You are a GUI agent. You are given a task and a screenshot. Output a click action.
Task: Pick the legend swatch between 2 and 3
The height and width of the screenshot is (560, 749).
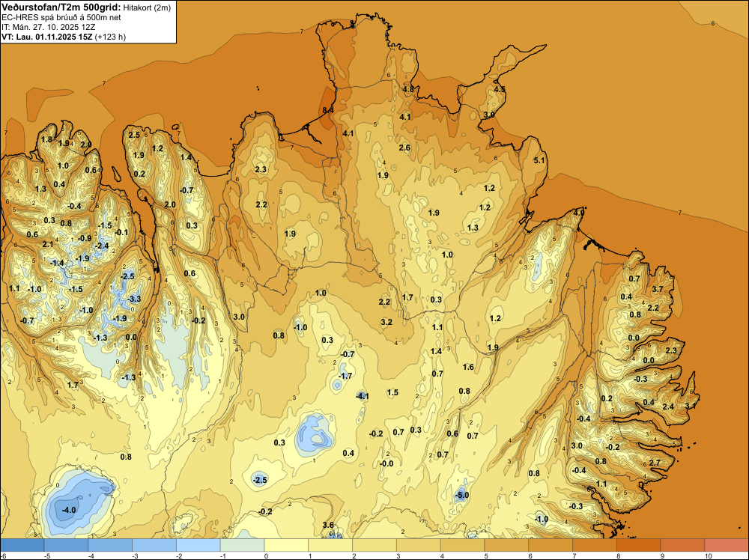tap(374, 545)
